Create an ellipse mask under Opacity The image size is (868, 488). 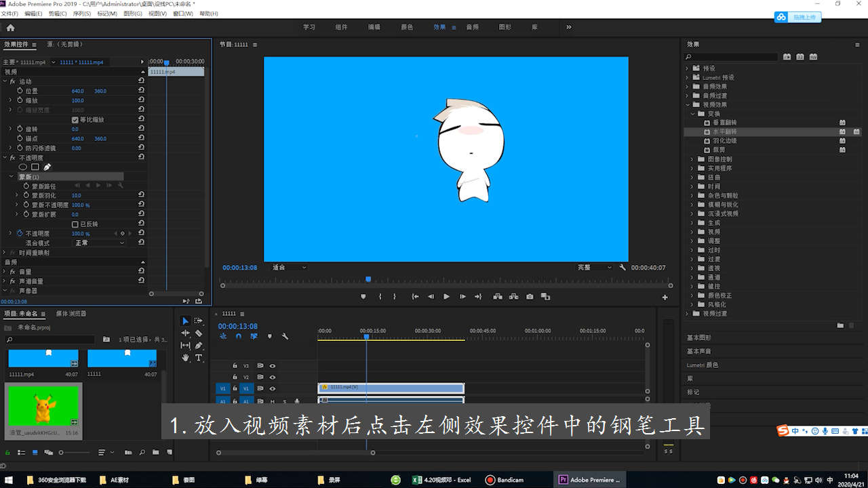coord(23,167)
